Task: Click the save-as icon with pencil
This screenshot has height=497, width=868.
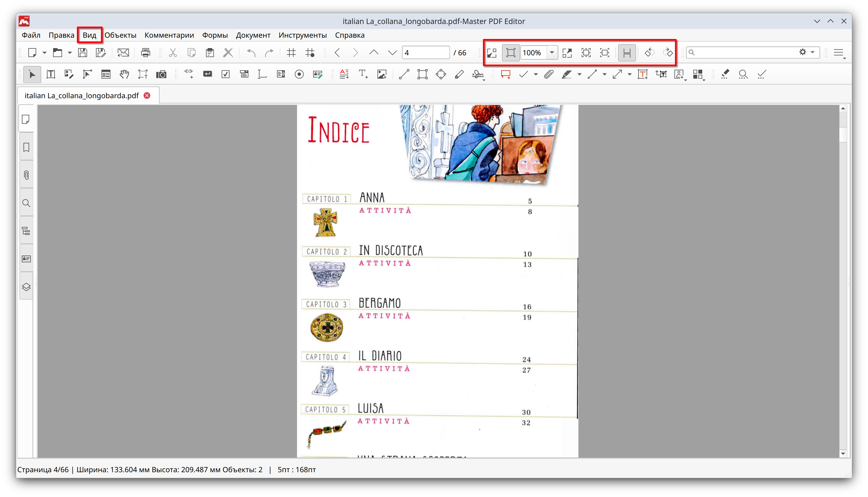Action: point(101,53)
